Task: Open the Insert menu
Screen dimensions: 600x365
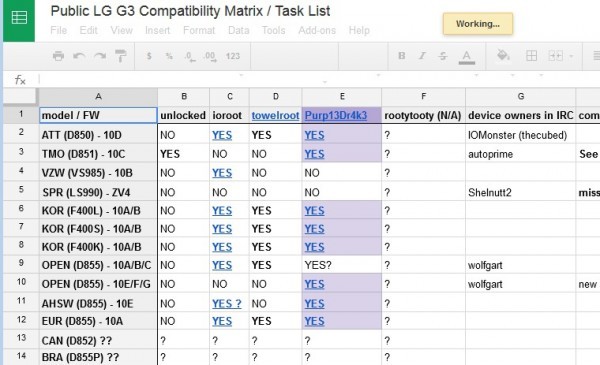Action: [157, 30]
